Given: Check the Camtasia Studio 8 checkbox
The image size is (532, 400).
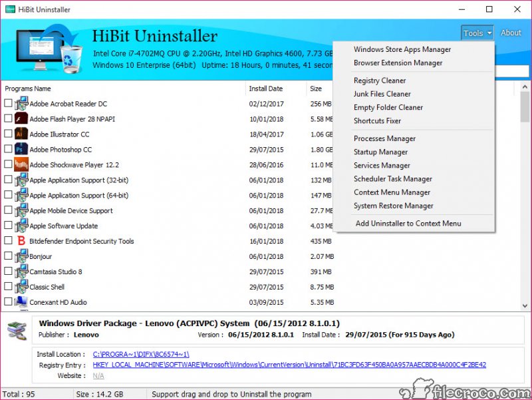Looking at the screenshot, I should (x=8, y=271).
